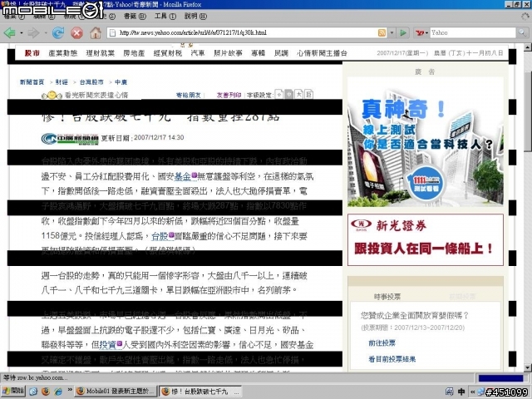Click the 新聞首頁 breadcrumb link
This screenshot has height=399, width=532.
pos(32,82)
